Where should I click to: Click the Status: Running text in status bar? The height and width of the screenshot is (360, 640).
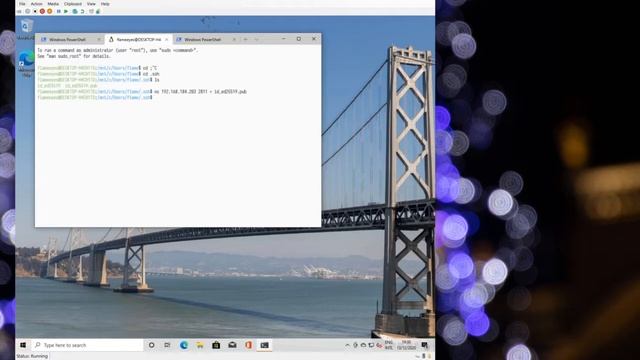(x=32, y=356)
